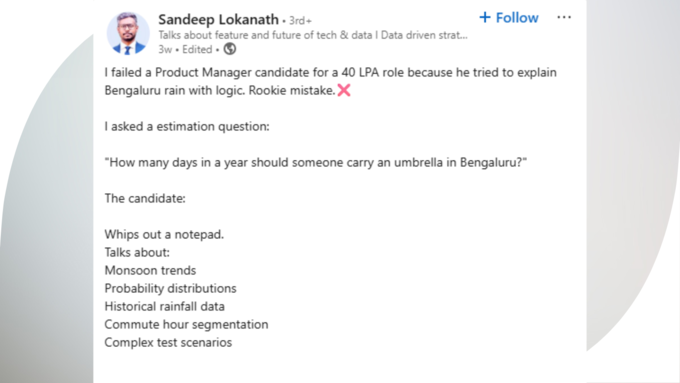Click the 'Historical rainfall data' line
The image size is (680, 383).
[x=164, y=306]
